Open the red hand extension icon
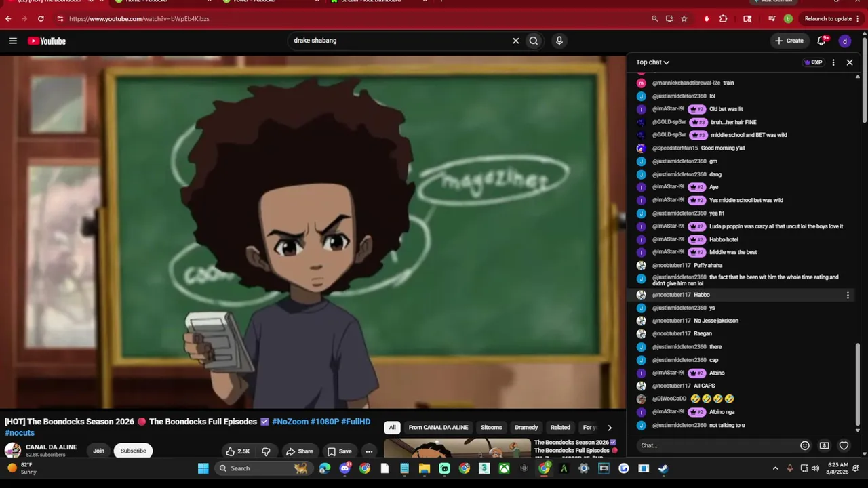The image size is (868, 488). 707,19
